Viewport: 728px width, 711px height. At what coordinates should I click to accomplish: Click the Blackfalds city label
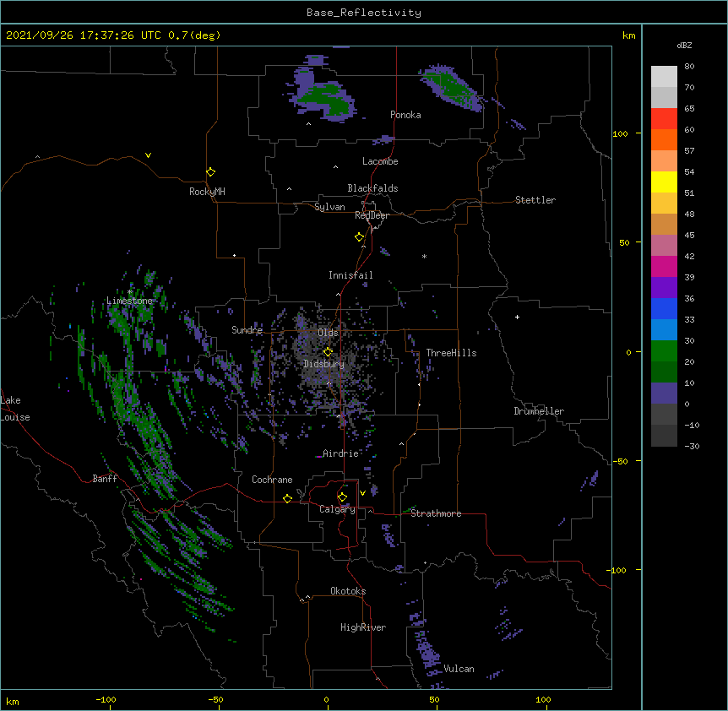point(372,188)
